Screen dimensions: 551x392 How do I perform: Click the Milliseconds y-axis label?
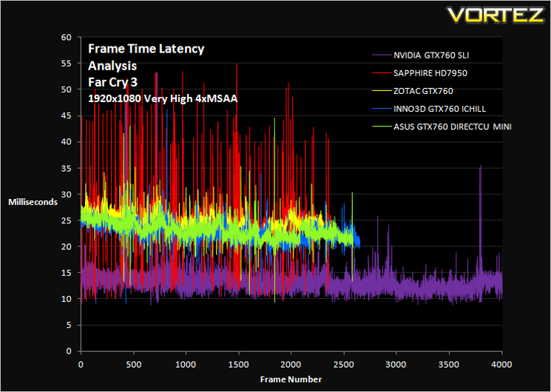click(x=33, y=202)
